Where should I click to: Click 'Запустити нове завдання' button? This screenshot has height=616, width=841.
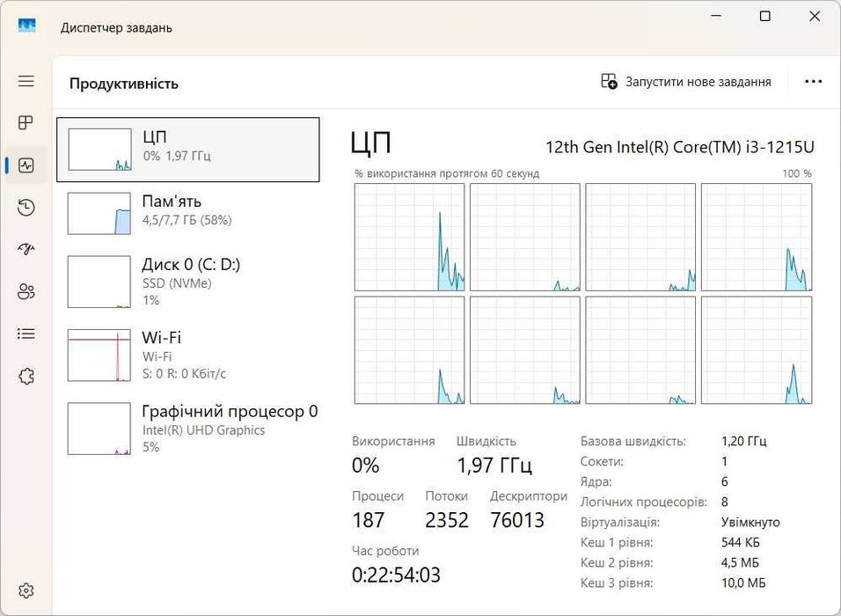pyautogui.click(x=686, y=82)
